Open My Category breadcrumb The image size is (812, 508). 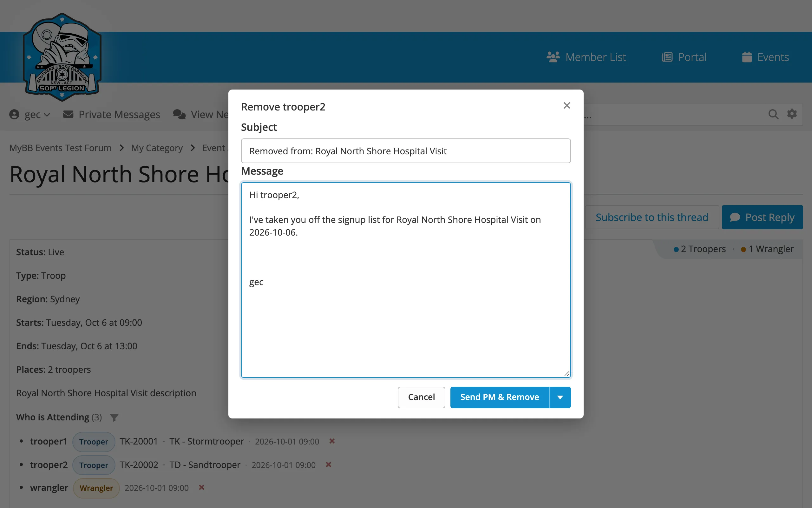point(157,148)
